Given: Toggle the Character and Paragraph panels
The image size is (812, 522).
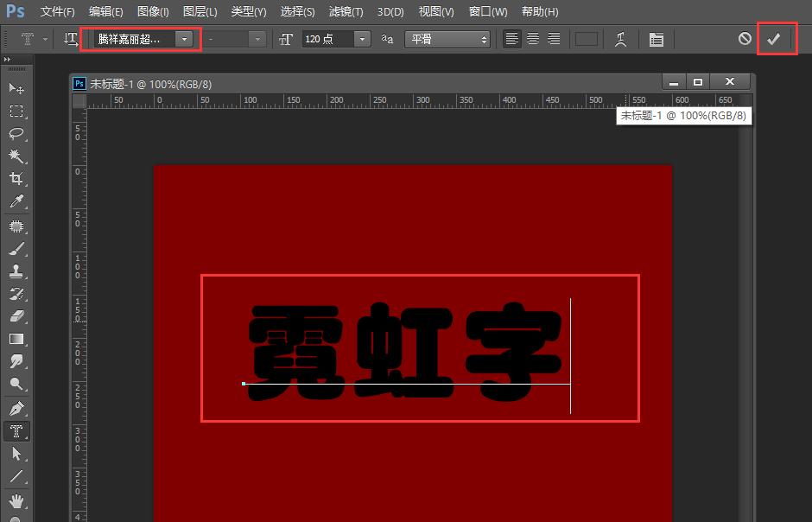Looking at the screenshot, I should 656,39.
